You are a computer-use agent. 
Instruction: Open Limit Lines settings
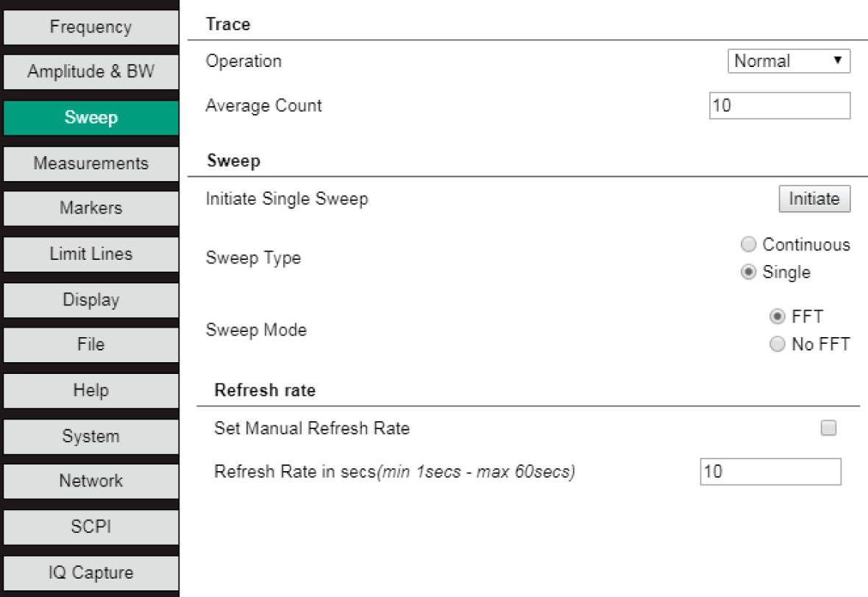[90, 254]
